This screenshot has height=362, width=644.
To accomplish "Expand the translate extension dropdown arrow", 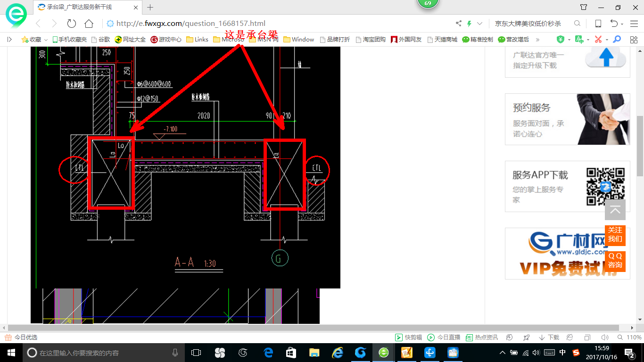I will (588, 40).
